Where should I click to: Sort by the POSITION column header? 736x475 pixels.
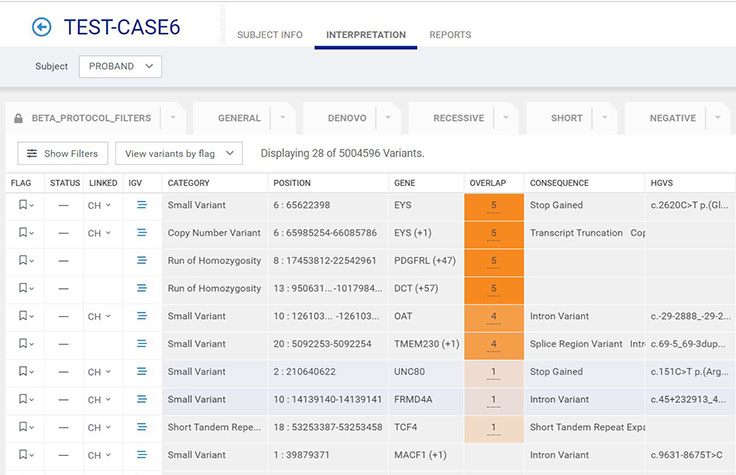pyautogui.click(x=292, y=183)
